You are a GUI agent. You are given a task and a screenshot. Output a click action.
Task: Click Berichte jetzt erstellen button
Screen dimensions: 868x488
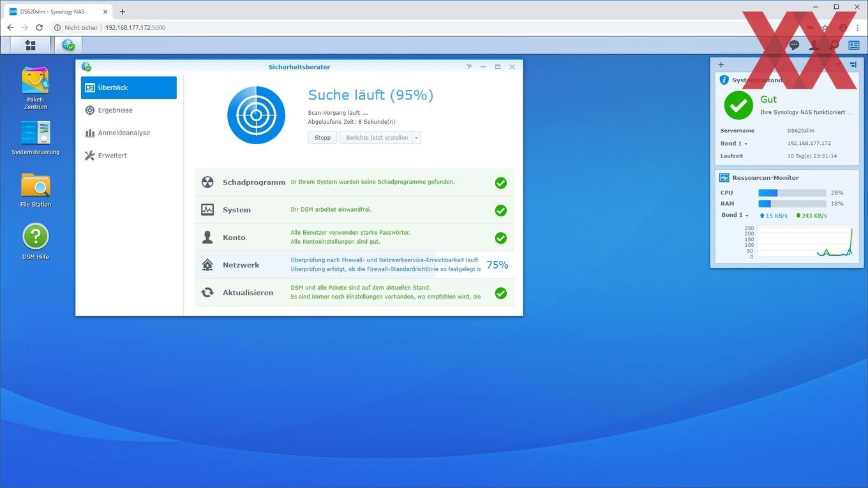click(377, 137)
